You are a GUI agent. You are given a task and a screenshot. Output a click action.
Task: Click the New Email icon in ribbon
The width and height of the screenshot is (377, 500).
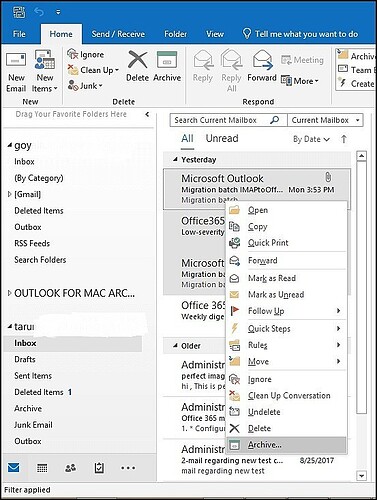click(16, 60)
